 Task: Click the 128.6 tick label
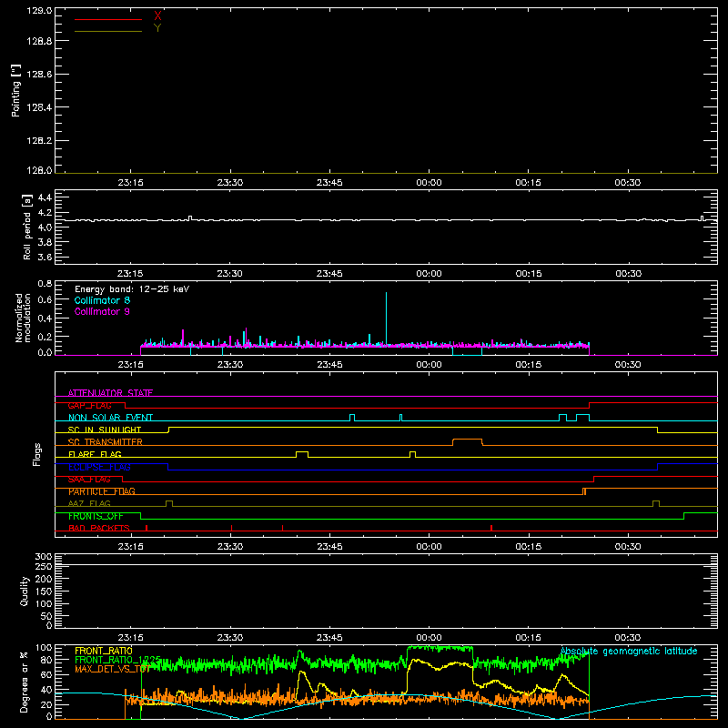click(x=39, y=75)
